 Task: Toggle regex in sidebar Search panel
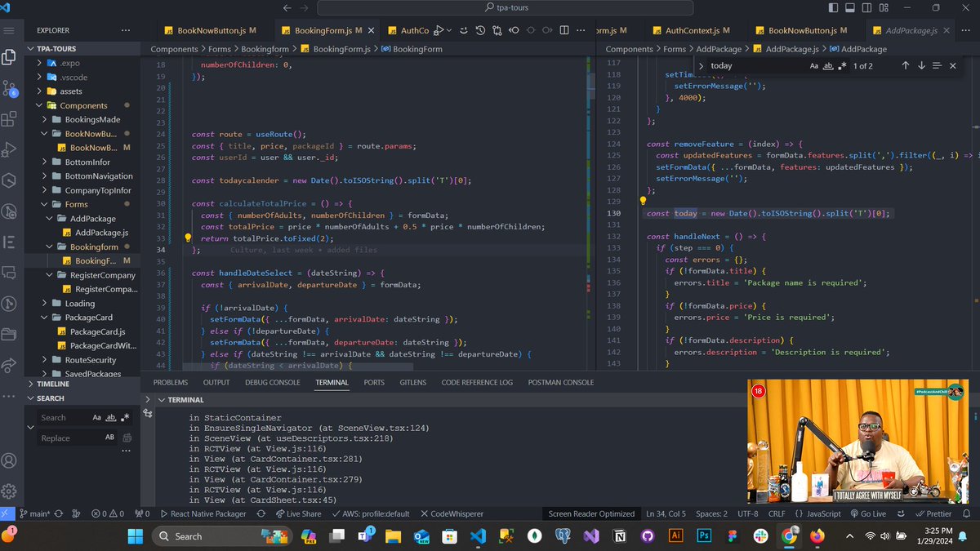pos(125,417)
